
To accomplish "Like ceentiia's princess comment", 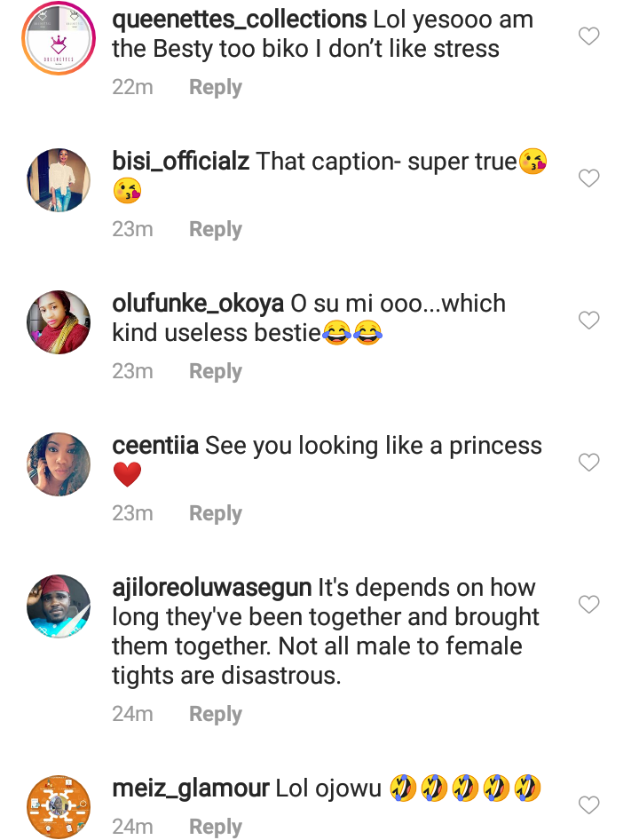I will 588,463.
